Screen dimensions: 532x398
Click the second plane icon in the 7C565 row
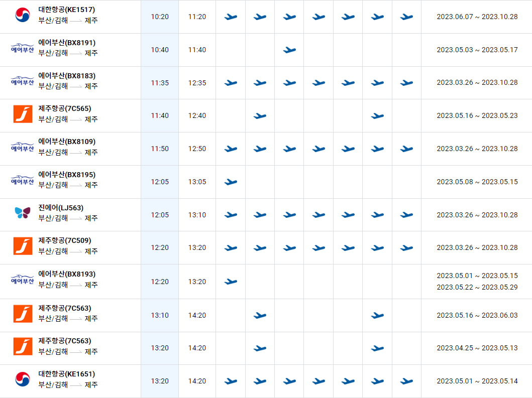377,116
